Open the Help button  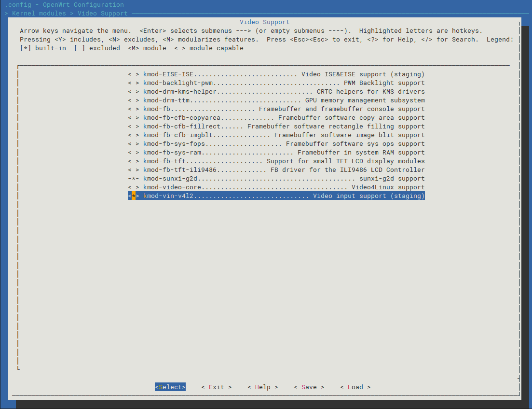pos(262,387)
